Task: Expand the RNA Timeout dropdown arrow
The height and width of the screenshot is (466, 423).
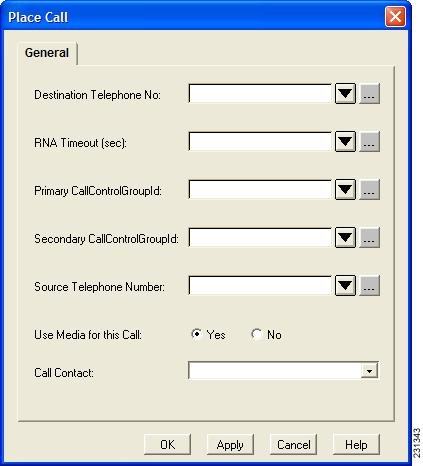Action: pos(345,142)
